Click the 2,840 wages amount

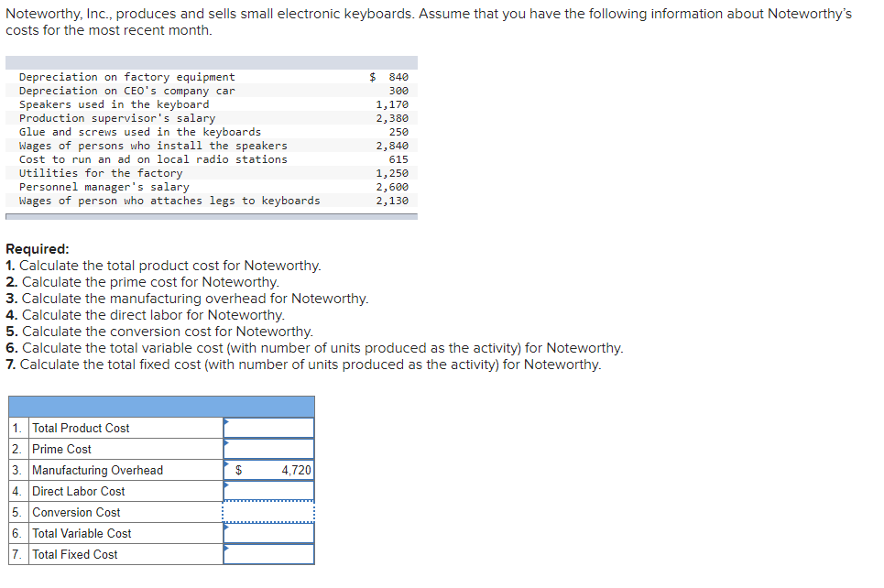(x=392, y=146)
